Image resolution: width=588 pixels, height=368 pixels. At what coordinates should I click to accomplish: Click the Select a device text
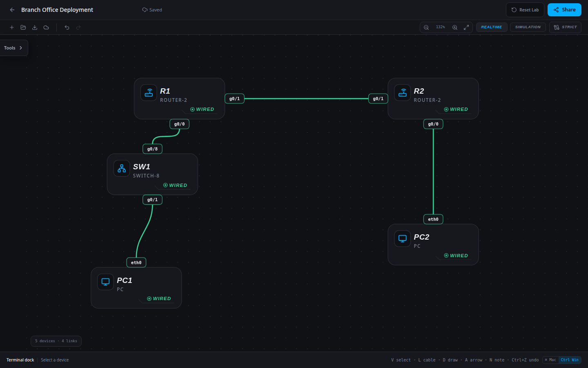pyautogui.click(x=55, y=360)
